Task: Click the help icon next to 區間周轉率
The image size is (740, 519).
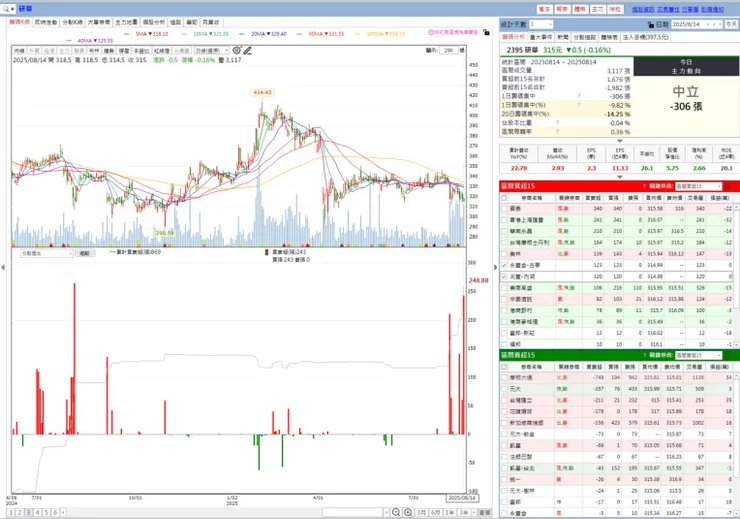Action: [x=558, y=132]
